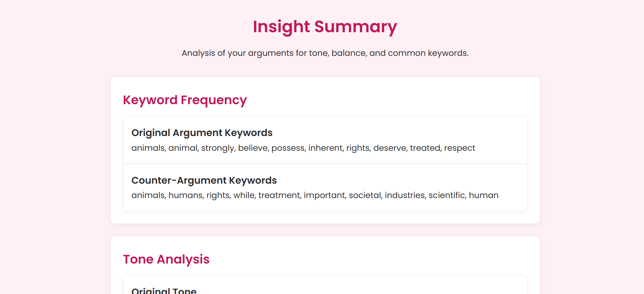
Task: Select the Tone Analysis section heading
Action: point(166,259)
